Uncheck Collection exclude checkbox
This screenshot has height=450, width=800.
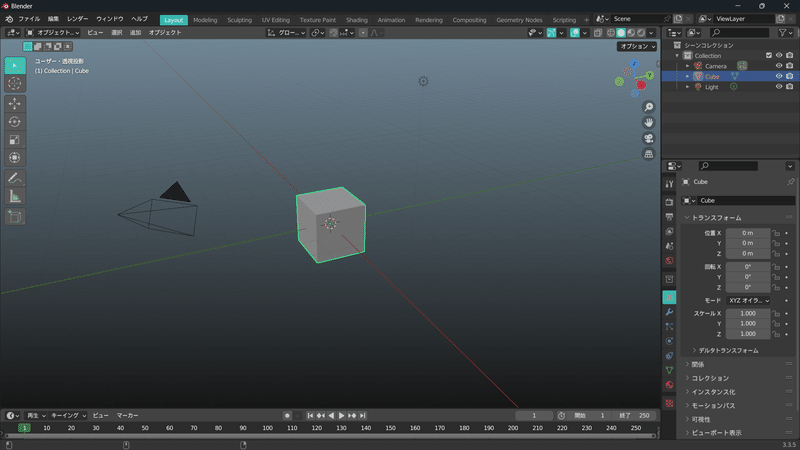(x=769, y=55)
